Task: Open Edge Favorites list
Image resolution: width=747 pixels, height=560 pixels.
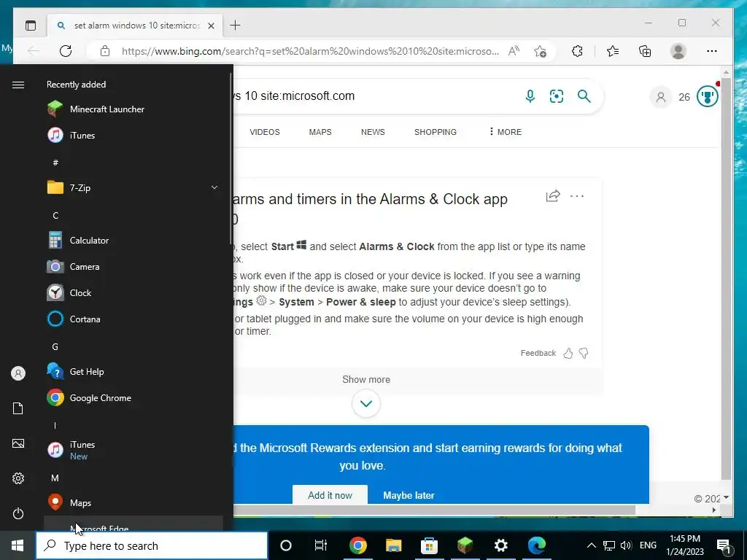Action: tap(613, 51)
